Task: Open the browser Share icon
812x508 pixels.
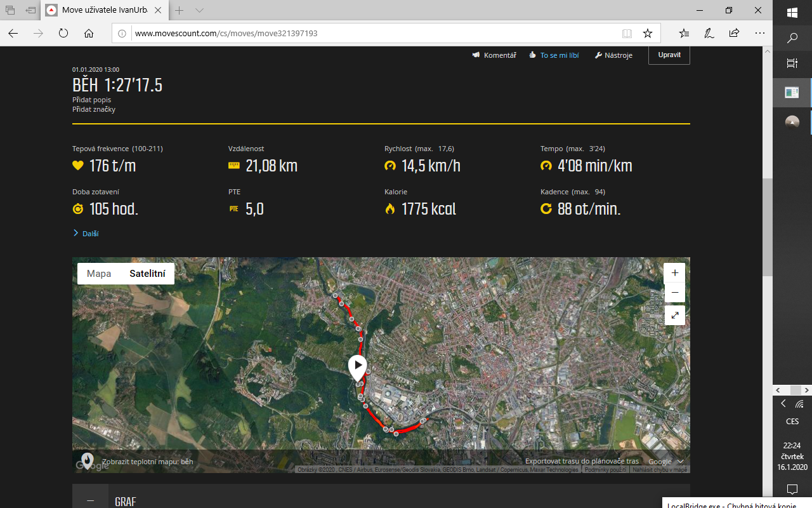Action: pyautogui.click(x=734, y=33)
